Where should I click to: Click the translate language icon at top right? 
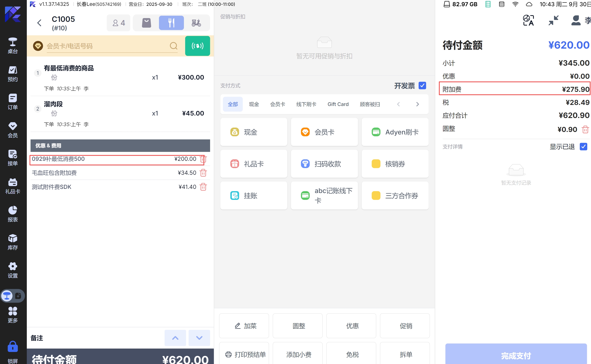point(528,20)
